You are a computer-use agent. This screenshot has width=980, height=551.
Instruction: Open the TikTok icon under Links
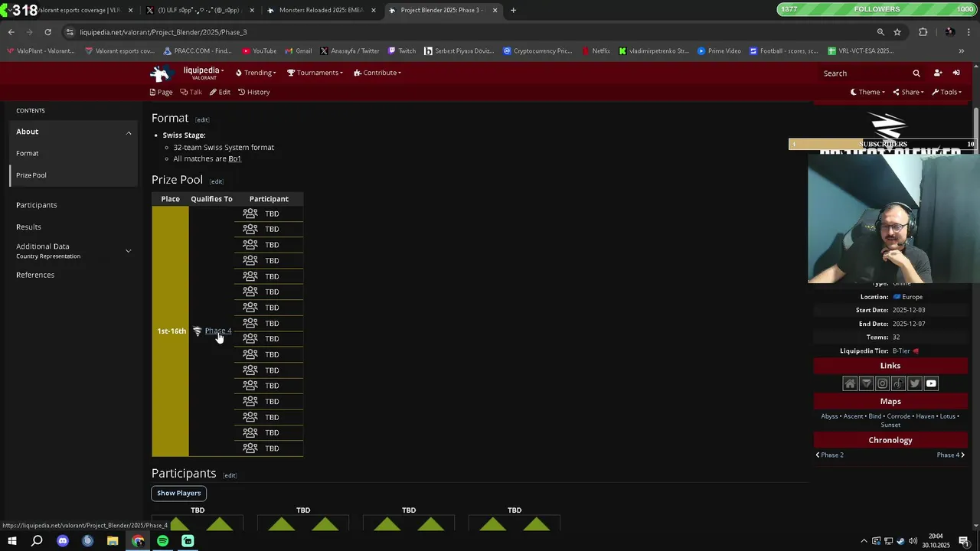(x=898, y=383)
